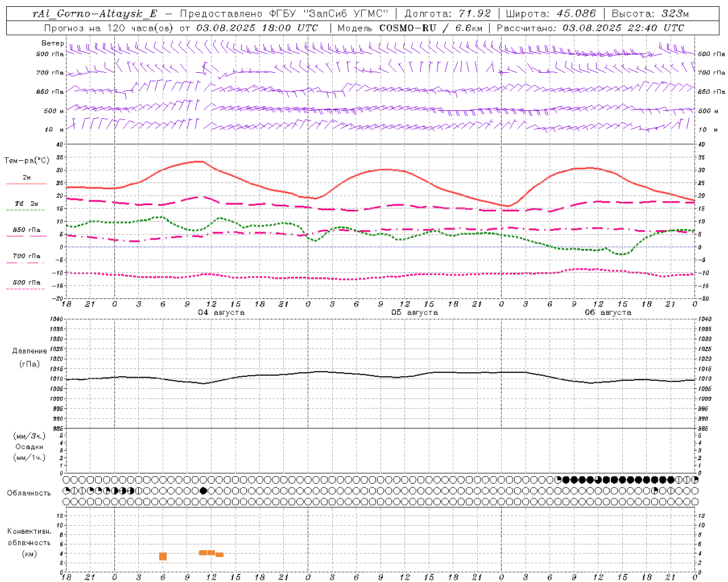
Task: Click the solid line sample under 2м legend
Action: 26,184
